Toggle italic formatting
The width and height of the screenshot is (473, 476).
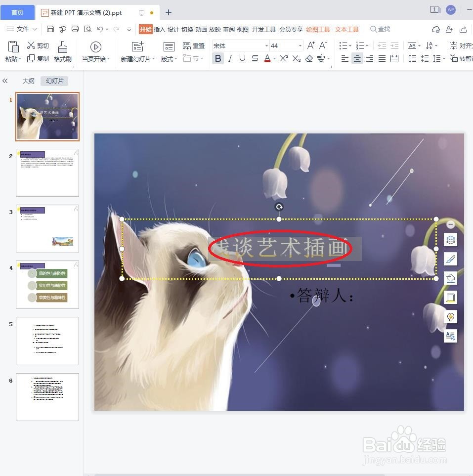[230, 58]
